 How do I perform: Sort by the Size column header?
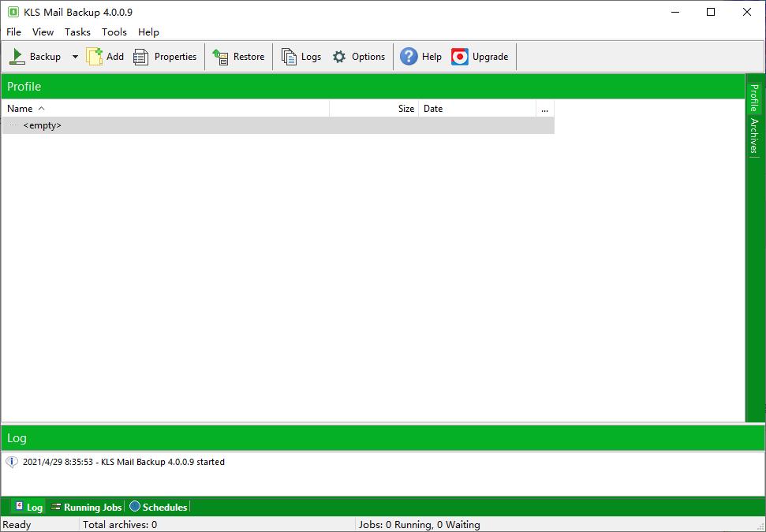point(374,108)
